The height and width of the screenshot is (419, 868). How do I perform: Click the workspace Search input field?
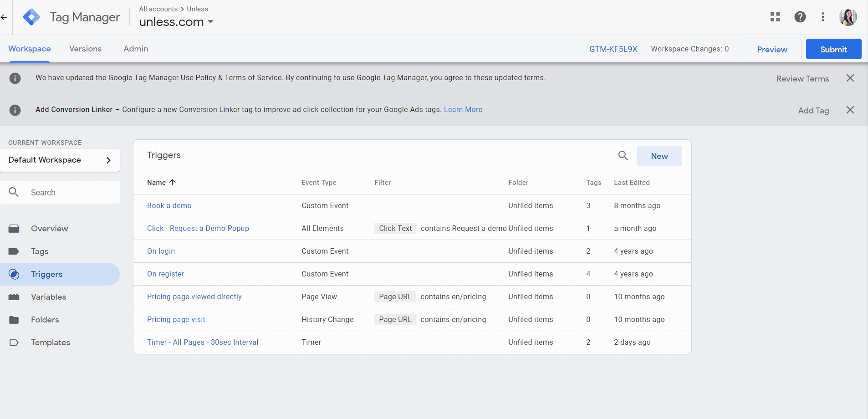tap(68, 193)
